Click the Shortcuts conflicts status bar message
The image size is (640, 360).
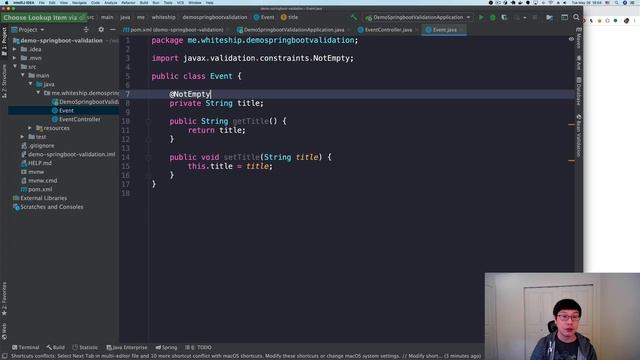(246, 356)
